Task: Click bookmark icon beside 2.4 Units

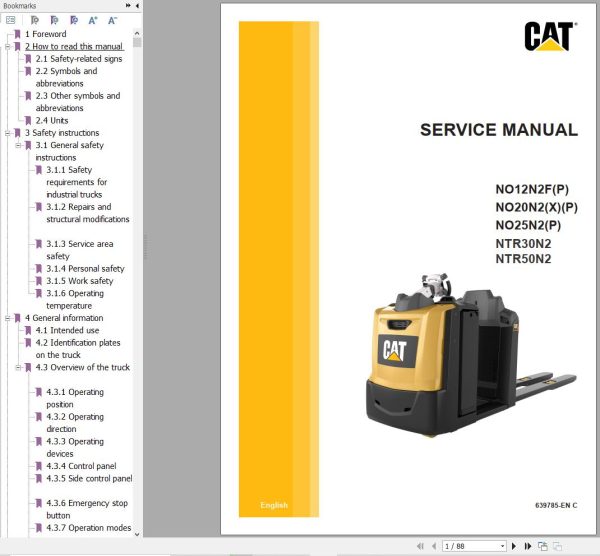Action: 28,121
